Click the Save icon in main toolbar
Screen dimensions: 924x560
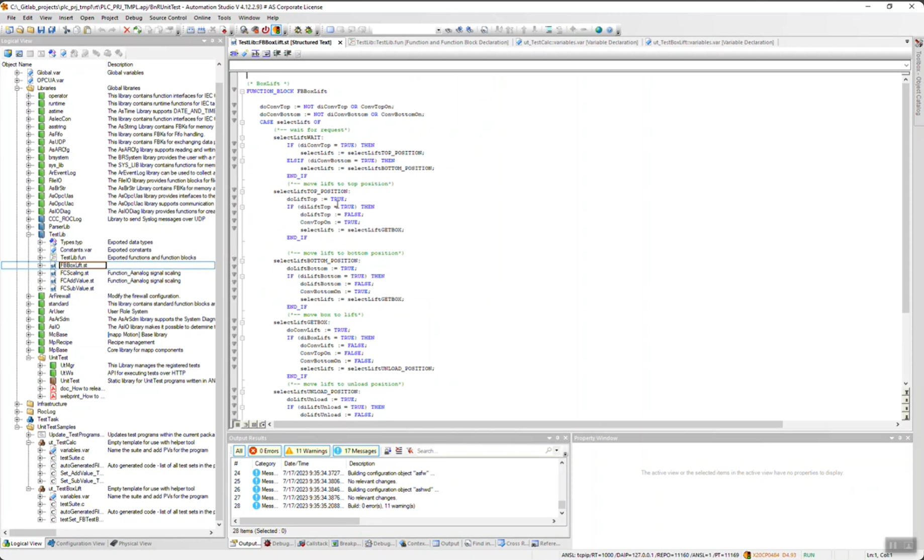click(x=41, y=30)
